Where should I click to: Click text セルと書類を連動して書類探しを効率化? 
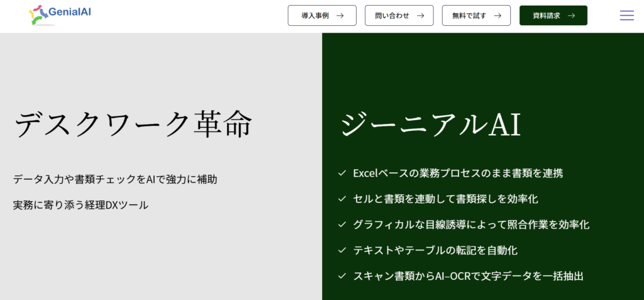[x=446, y=199]
